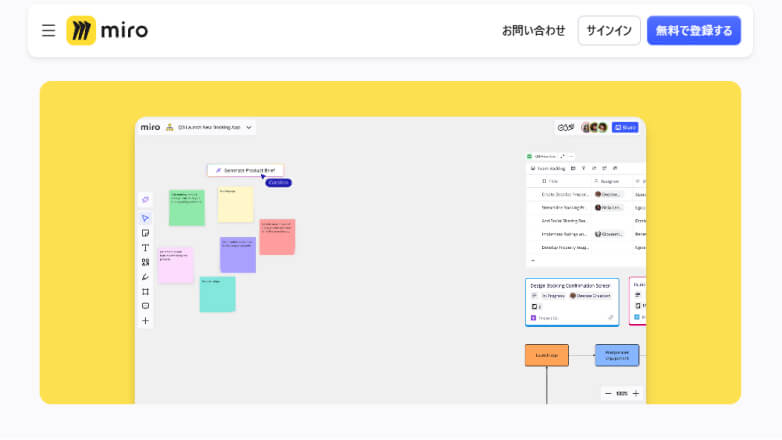Click the Miro logo in the header
This screenshot has height=440, width=782.
[107, 30]
